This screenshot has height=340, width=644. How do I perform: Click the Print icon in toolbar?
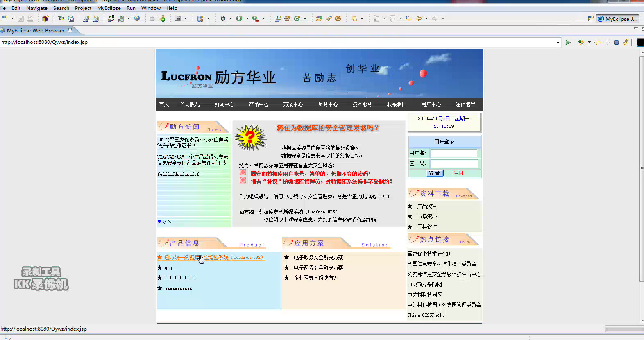coord(30,18)
